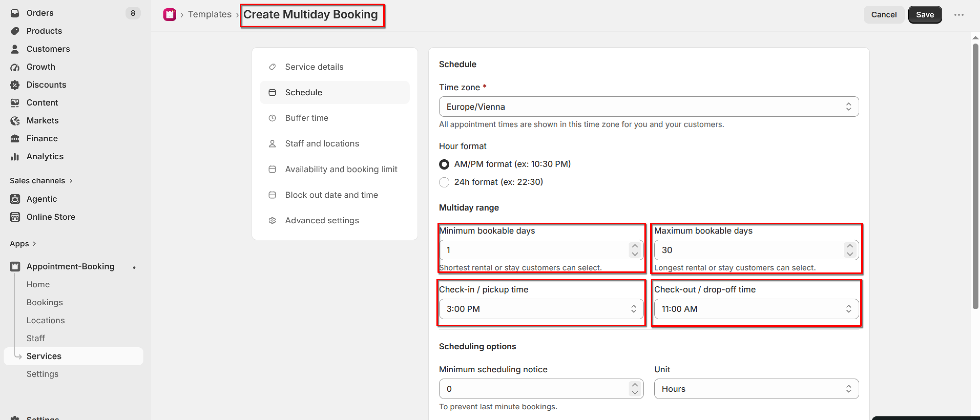Image resolution: width=980 pixels, height=420 pixels.
Task: Open Availability and booking limit section
Action: click(x=335, y=169)
